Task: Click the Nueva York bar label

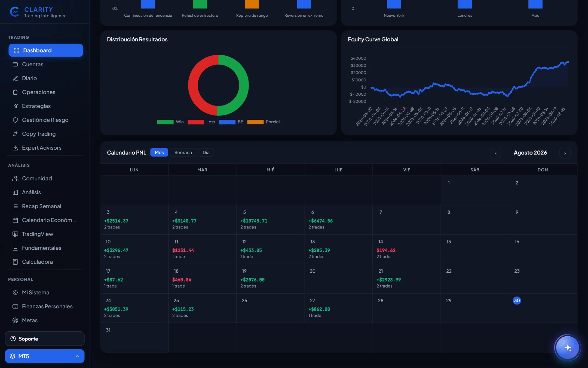Action: (x=394, y=16)
